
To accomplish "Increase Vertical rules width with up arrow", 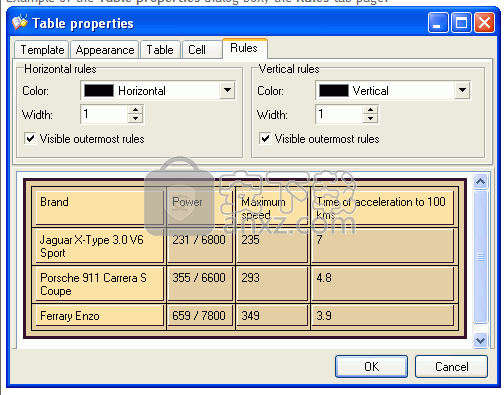I will point(370,110).
